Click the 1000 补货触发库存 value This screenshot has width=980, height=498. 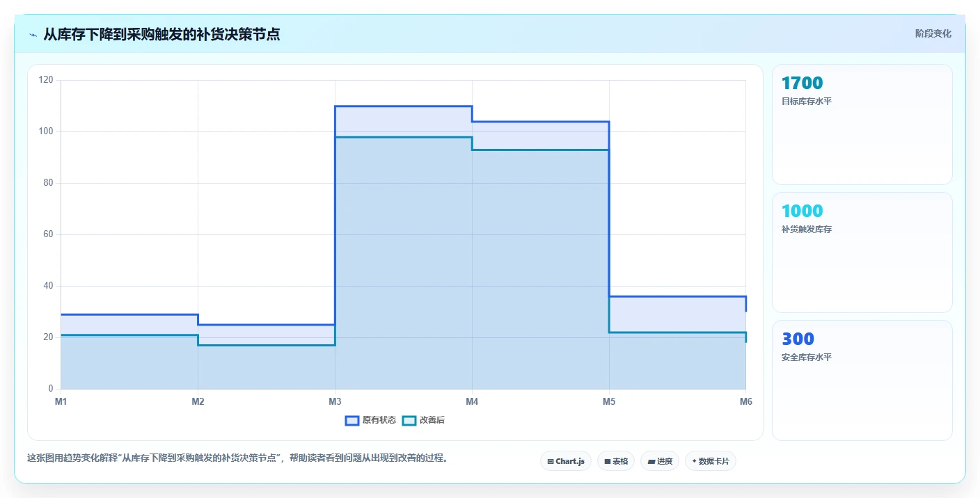click(802, 211)
